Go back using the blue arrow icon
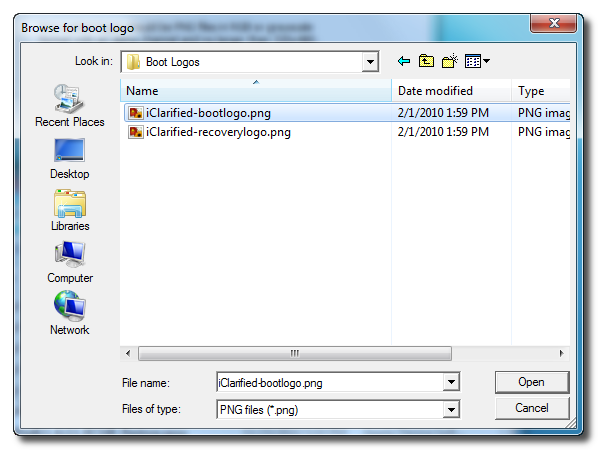 pyautogui.click(x=403, y=61)
